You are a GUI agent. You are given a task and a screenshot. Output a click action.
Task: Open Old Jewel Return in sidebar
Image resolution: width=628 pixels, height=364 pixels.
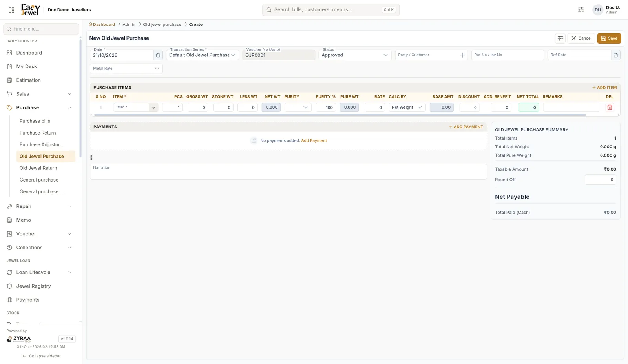[38, 168]
